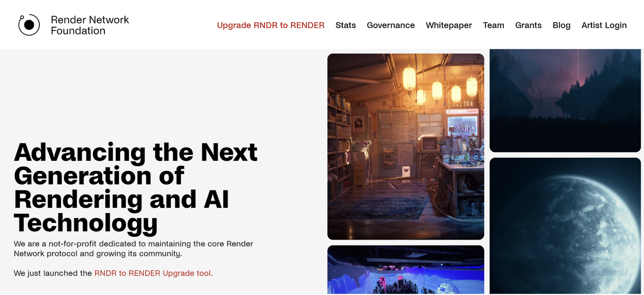Screen dimensions: 644x295
Task: Open the Upgrade RNDR to RENDER menu item
Action: pyautogui.click(x=271, y=25)
